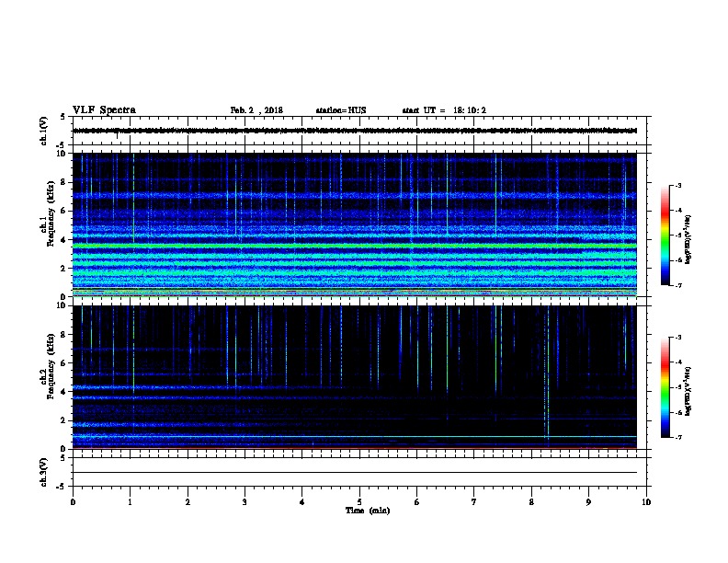Click the ch.2 color bar log(PSD) label
The image size is (728, 563).
688,392
